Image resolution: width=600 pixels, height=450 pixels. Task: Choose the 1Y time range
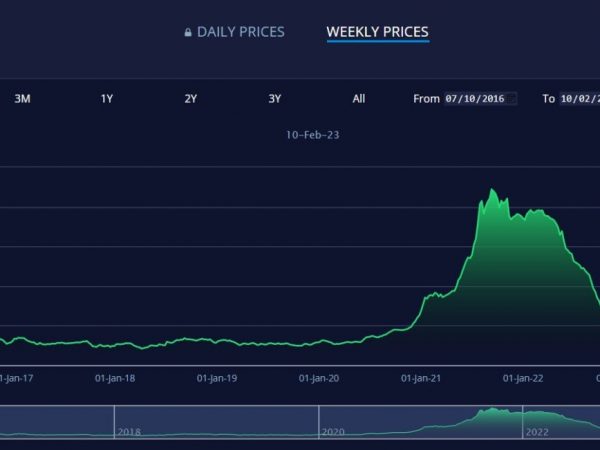(107, 99)
